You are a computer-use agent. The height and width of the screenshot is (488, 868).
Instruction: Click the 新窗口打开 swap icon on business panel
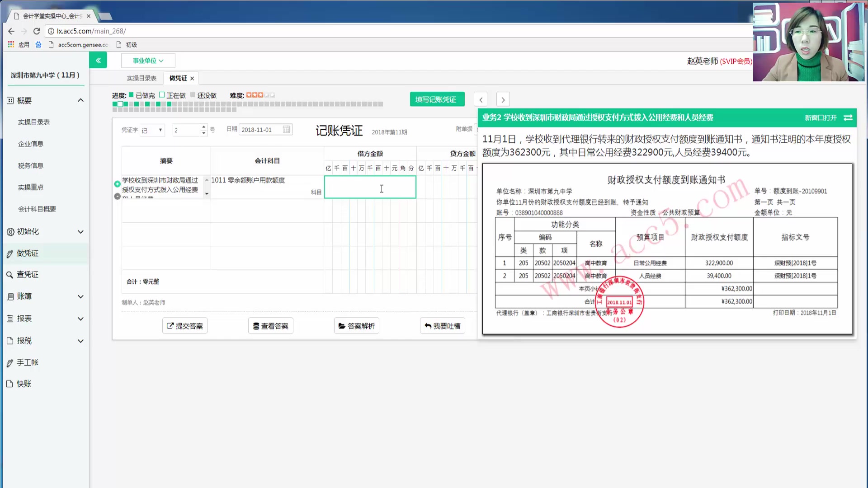pos(848,117)
